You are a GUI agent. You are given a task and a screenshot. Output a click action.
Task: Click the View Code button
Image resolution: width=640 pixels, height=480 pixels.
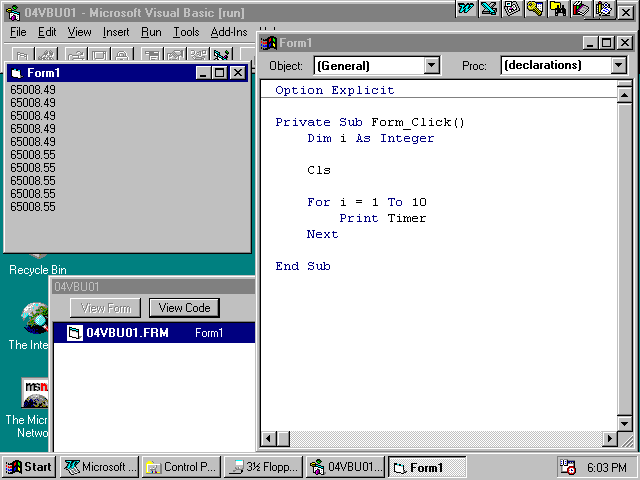coord(184,308)
